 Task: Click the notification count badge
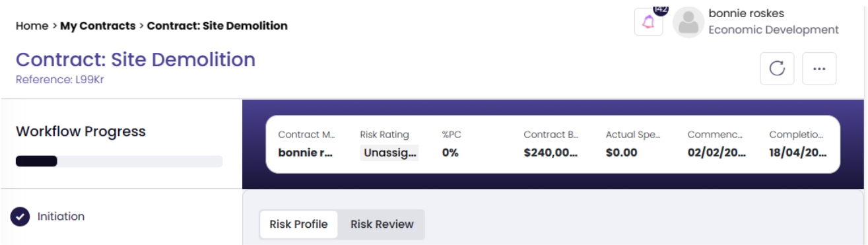(x=660, y=9)
